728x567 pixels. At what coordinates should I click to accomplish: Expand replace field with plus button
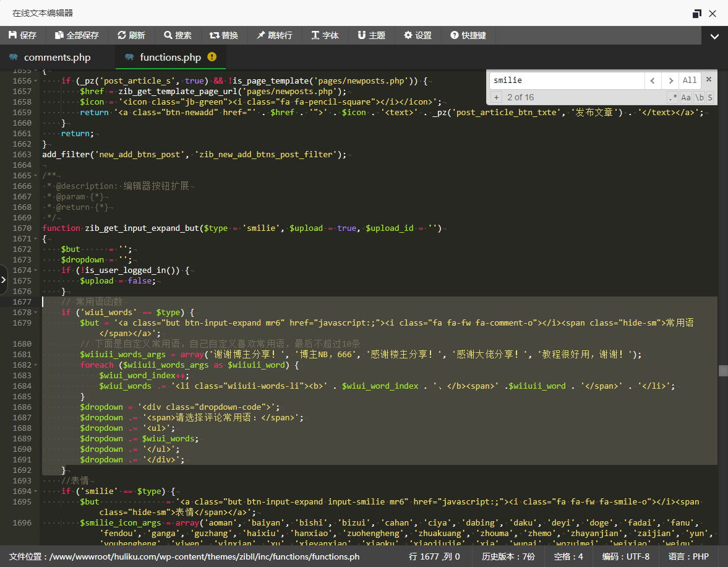496,97
